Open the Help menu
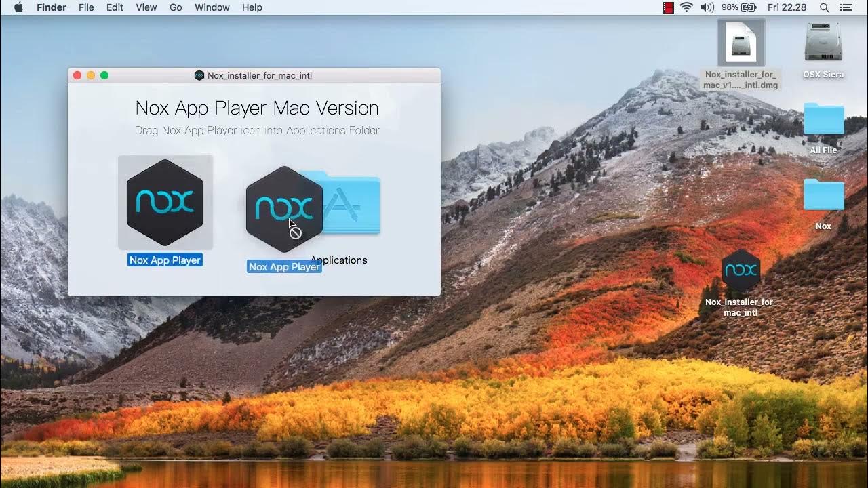 252,7
